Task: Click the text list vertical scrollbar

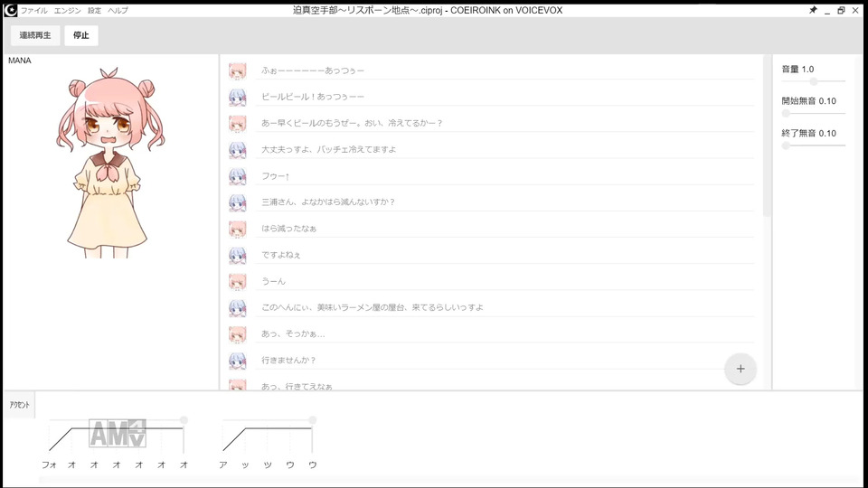Action: 767,135
